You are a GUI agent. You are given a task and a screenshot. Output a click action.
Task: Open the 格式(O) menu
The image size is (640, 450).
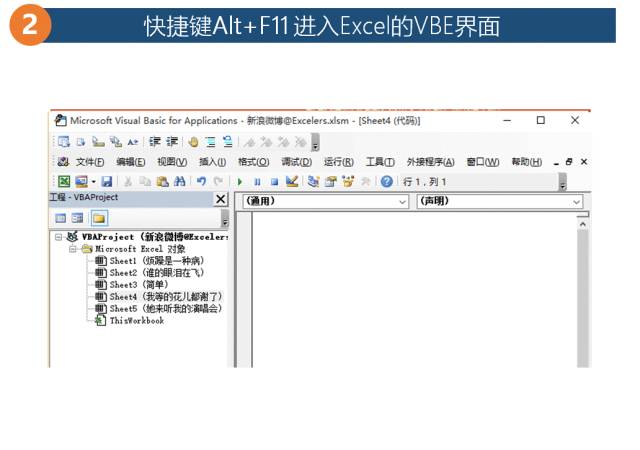coord(253,162)
